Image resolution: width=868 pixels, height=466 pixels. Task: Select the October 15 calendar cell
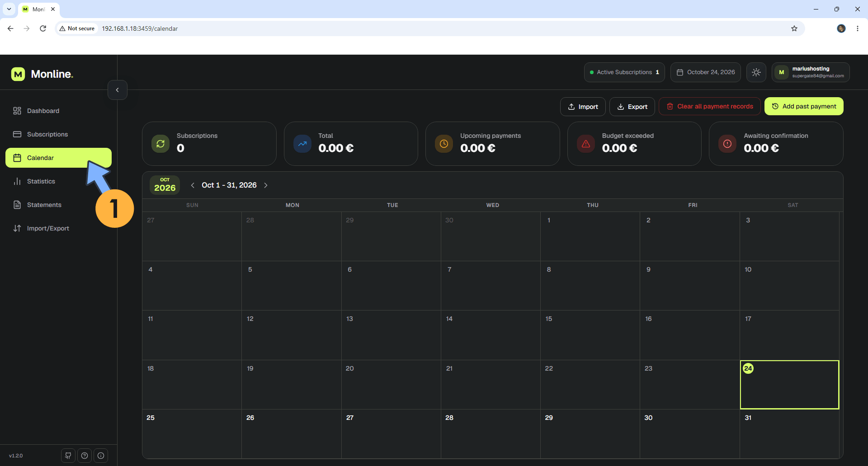590,335
